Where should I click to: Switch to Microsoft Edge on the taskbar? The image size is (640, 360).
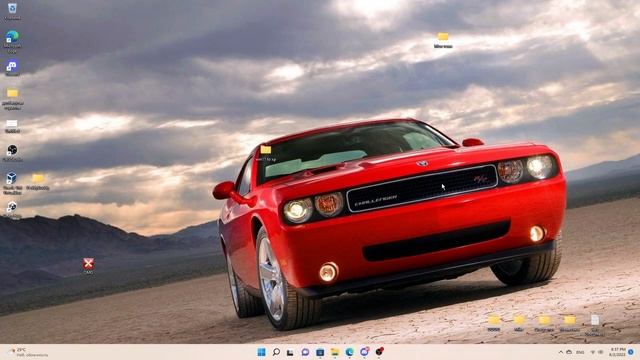[349, 352]
